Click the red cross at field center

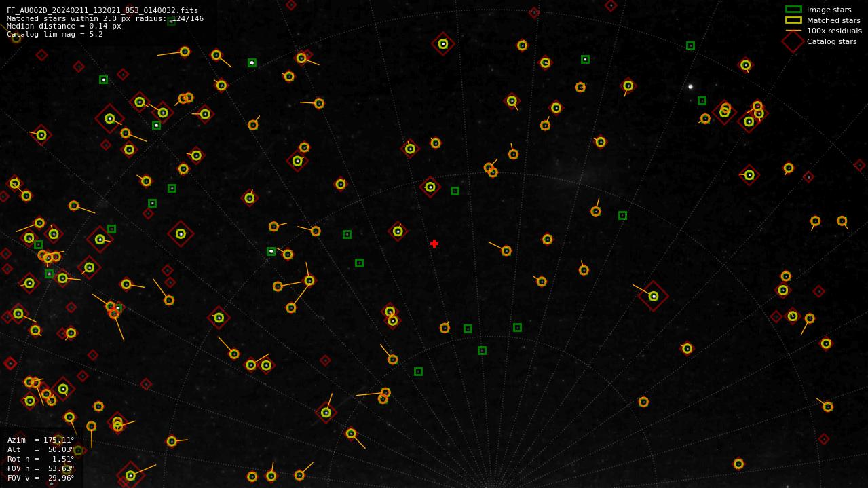tap(434, 244)
